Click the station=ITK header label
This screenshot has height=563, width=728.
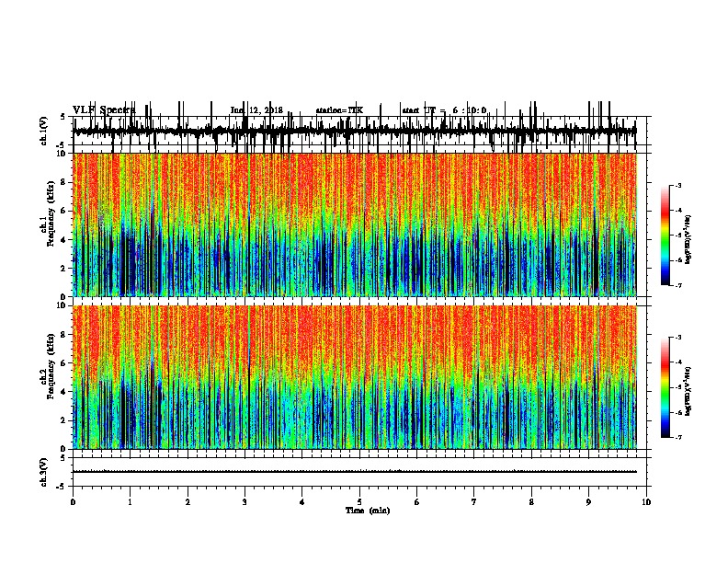click(x=339, y=110)
